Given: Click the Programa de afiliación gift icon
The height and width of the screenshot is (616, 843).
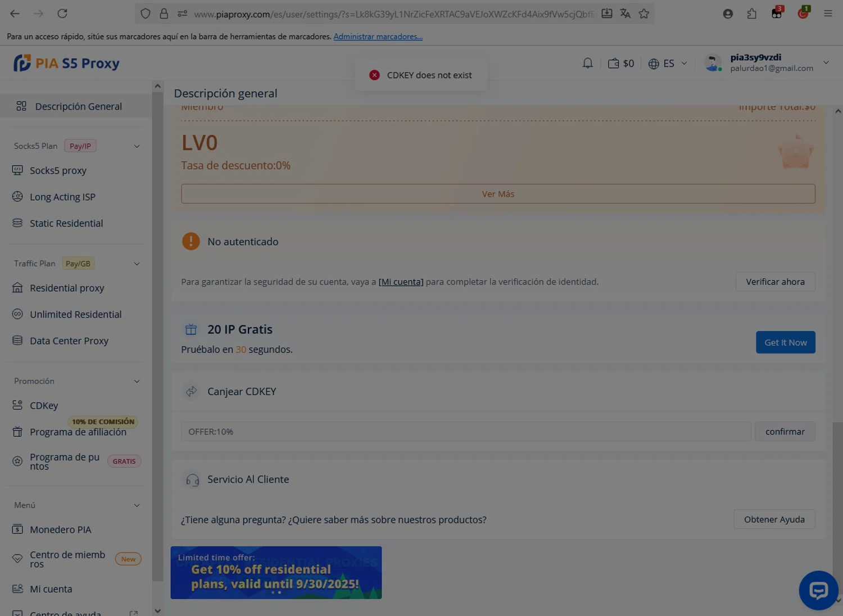Looking at the screenshot, I should (x=17, y=432).
